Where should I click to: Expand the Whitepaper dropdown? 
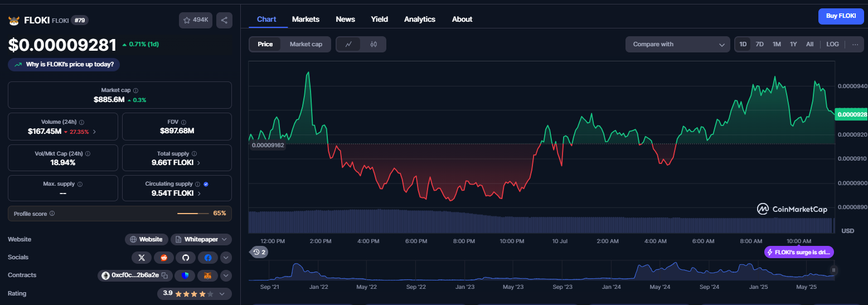point(201,239)
